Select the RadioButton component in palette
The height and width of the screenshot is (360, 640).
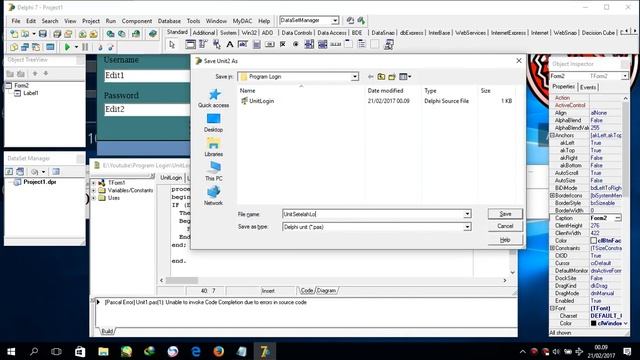coord(296,44)
